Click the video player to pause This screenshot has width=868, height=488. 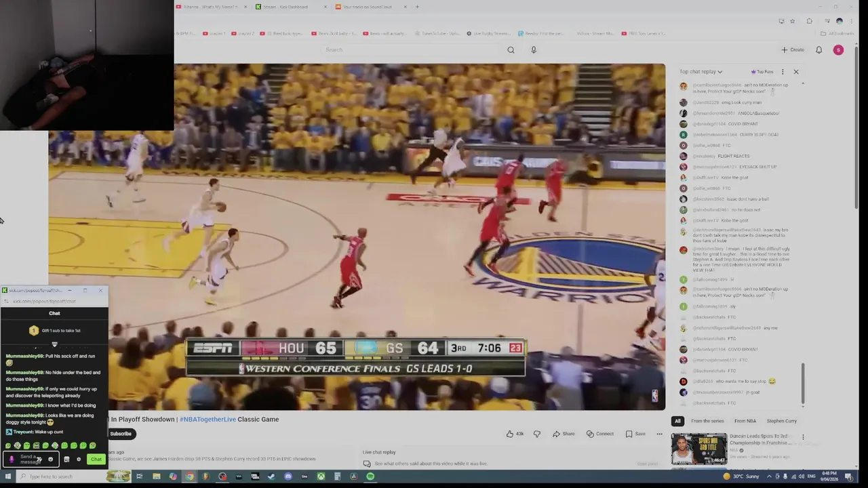[357, 237]
